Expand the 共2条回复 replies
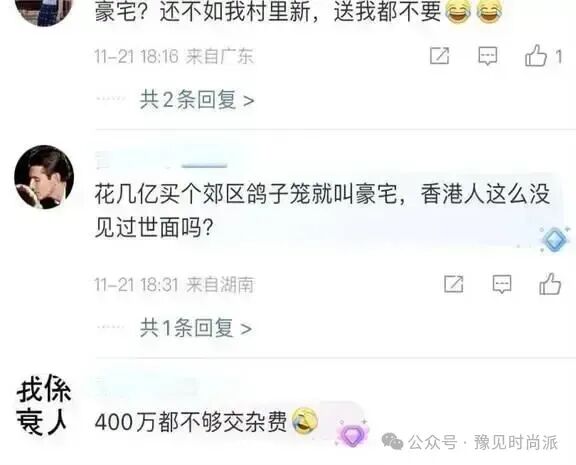 click(197, 100)
